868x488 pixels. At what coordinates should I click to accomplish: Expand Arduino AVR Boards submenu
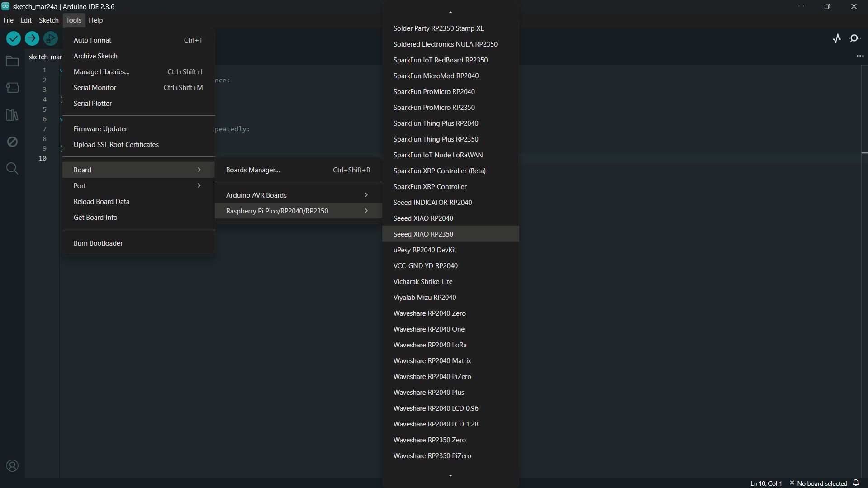coord(299,195)
